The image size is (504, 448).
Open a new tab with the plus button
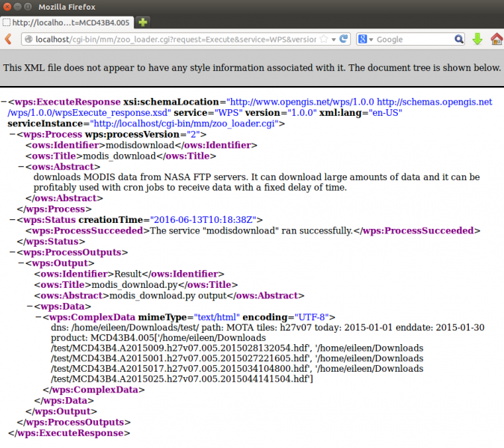click(x=143, y=22)
